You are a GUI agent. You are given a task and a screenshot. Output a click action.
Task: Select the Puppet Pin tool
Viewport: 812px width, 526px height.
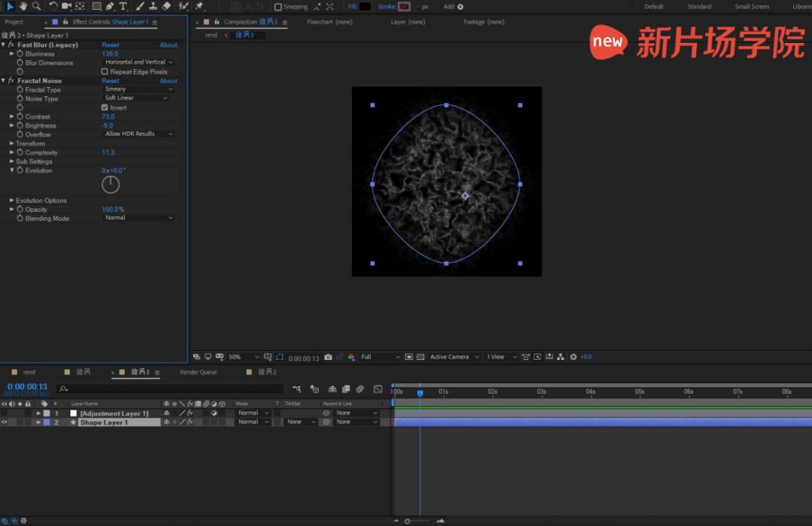click(199, 6)
